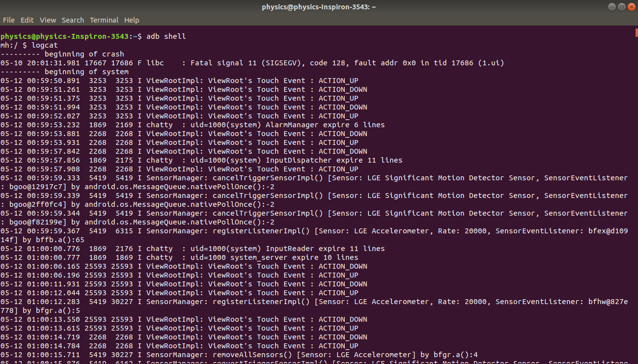
Task: Click the 'bfex@d109' listener text
Action: pyautogui.click(x=608, y=231)
